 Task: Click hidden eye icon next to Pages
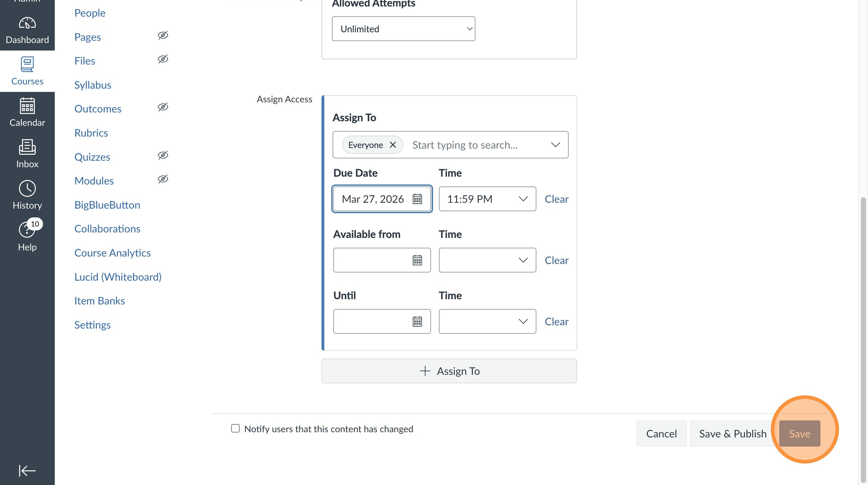tap(163, 35)
